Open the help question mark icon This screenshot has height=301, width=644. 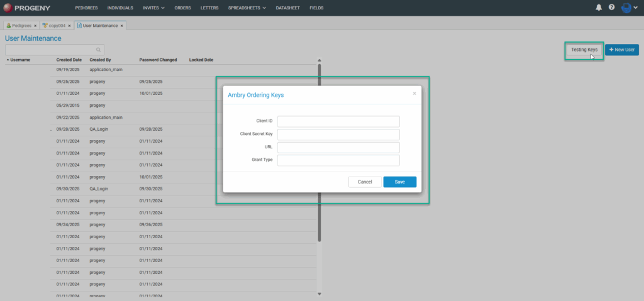611,8
